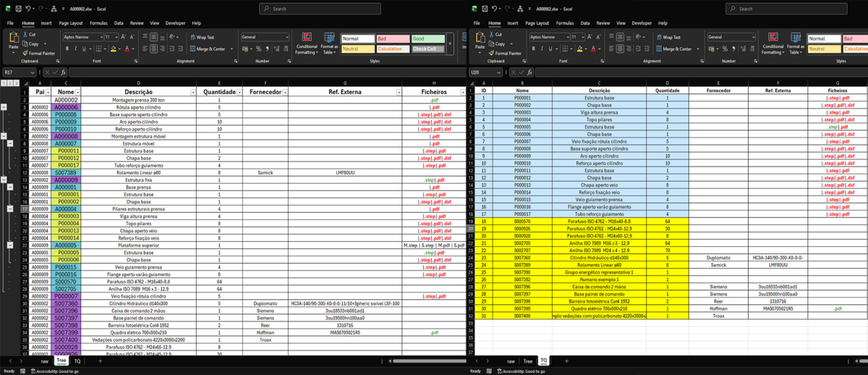Toggle Wrap Text in right window

click(668, 37)
